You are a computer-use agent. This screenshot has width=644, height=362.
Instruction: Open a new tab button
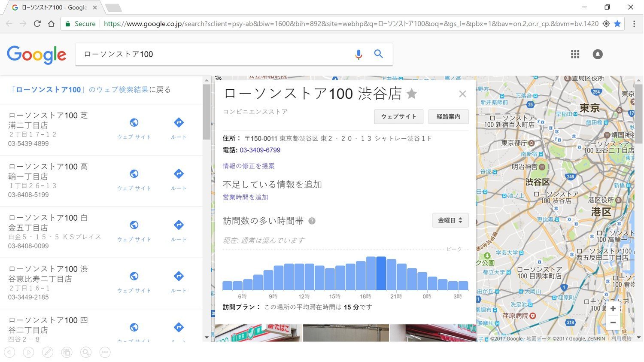click(x=113, y=8)
